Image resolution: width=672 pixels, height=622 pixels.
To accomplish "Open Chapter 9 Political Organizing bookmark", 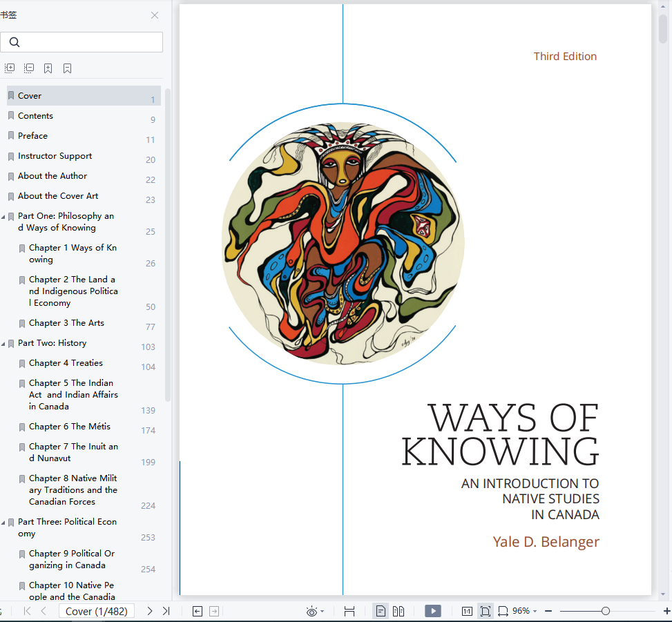I will (72, 559).
